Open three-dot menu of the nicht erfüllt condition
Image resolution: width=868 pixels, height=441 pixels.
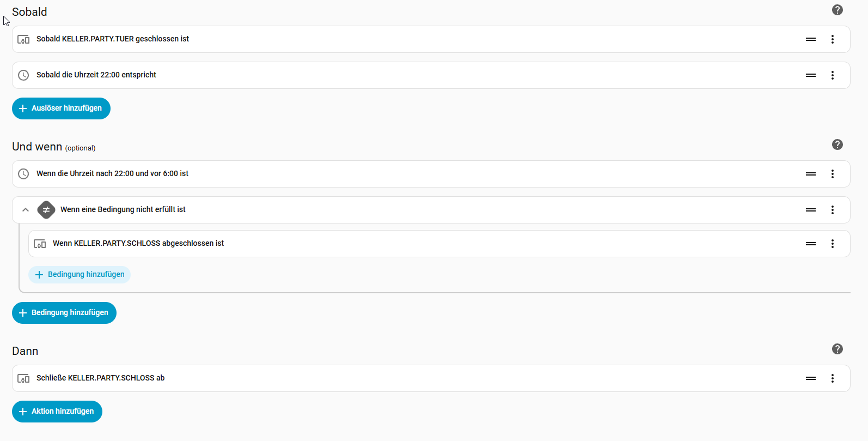[x=833, y=210]
